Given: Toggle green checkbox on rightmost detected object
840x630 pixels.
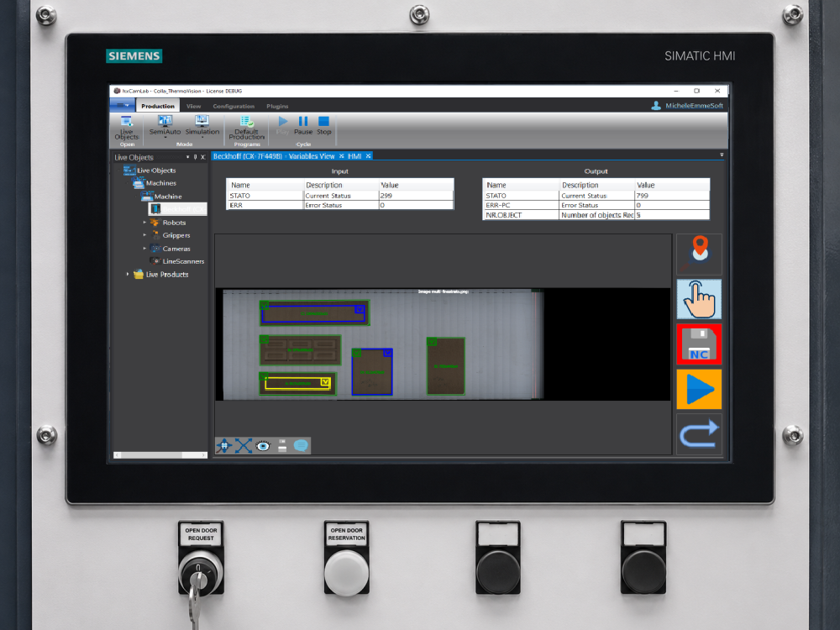Looking at the screenshot, I should point(431,341).
